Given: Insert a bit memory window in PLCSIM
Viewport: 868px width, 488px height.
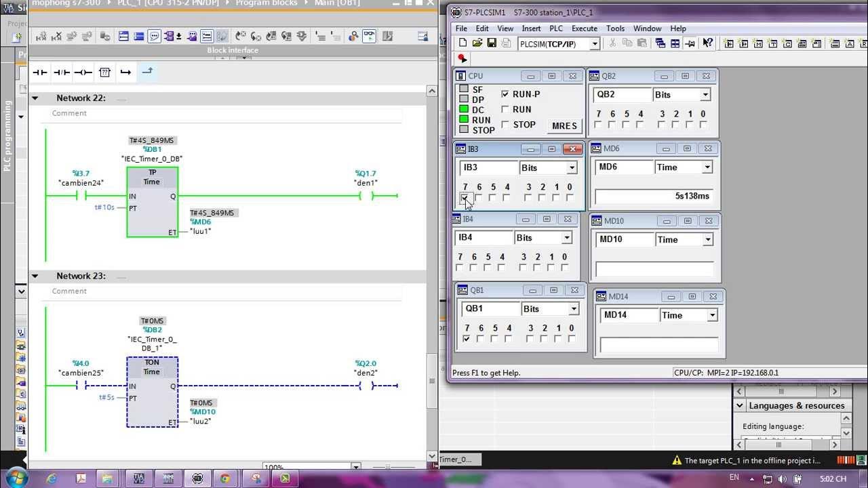Looking at the screenshot, I should [759, 43].
